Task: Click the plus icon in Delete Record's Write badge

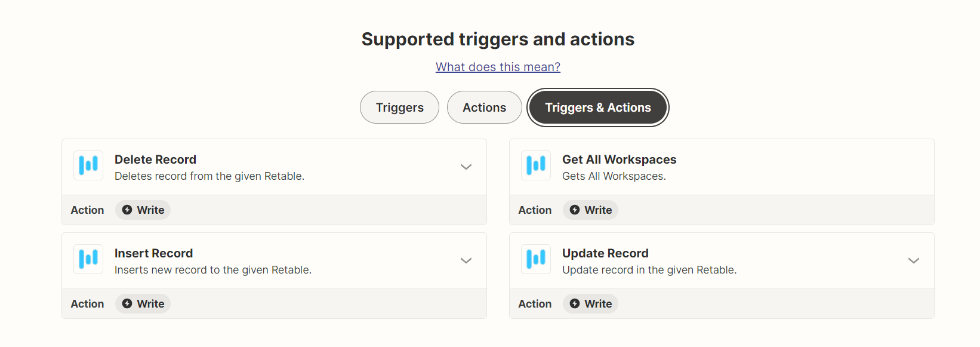Action: 126,210
